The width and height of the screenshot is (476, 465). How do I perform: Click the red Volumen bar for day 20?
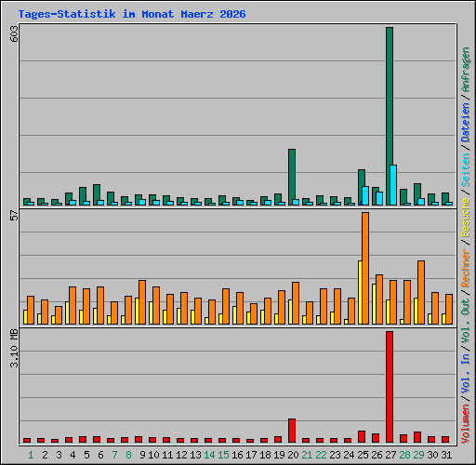click(292, 431)
